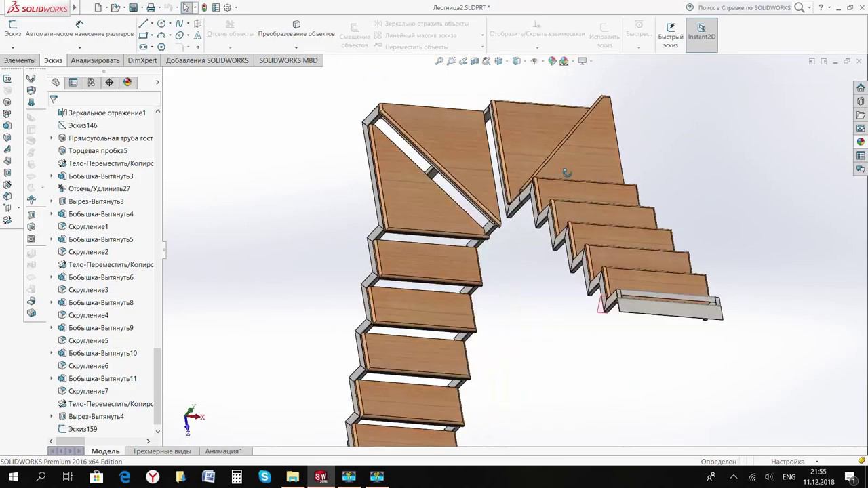
Task: Open Skype from the taskbar
Action: tap(264, 477)
